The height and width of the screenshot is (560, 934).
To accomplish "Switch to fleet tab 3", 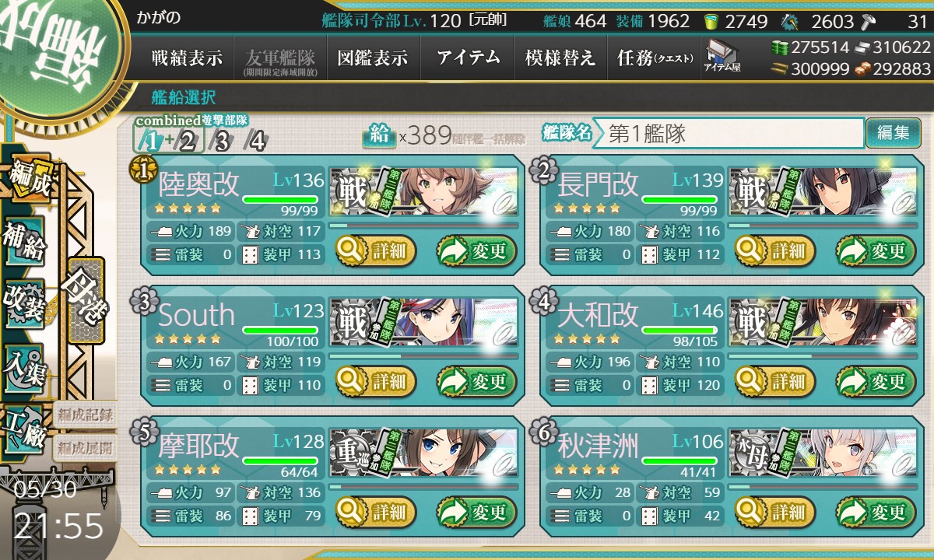I will coord(221,142).
